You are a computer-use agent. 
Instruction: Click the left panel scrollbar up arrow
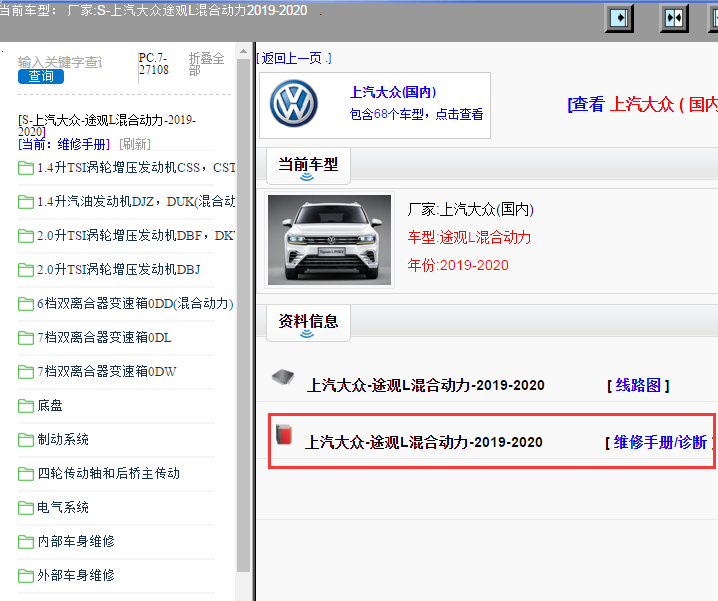point(243,51)
